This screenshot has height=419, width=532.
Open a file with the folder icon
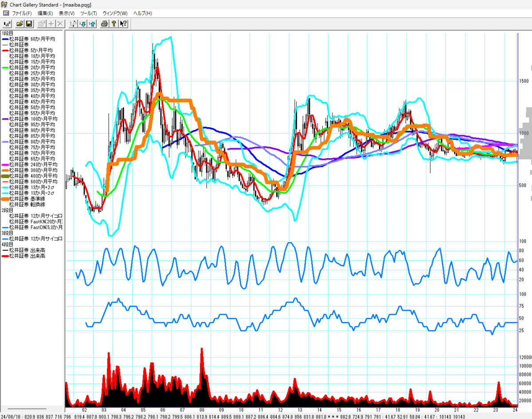(20, 23)
